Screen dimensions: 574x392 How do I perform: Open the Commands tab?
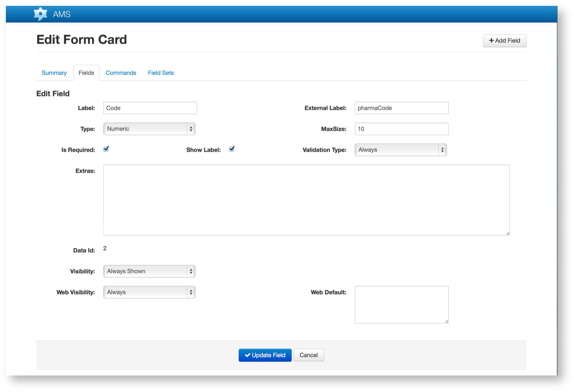[x=121, y=73]
